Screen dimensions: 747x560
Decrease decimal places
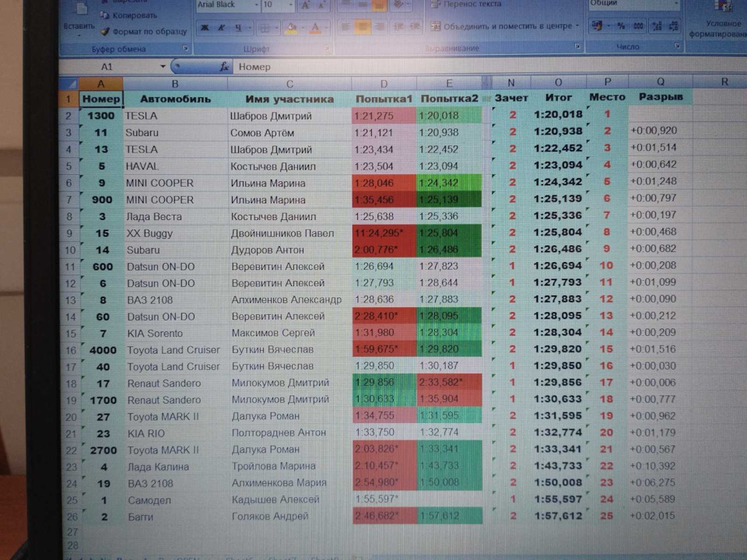click(673, 26)
